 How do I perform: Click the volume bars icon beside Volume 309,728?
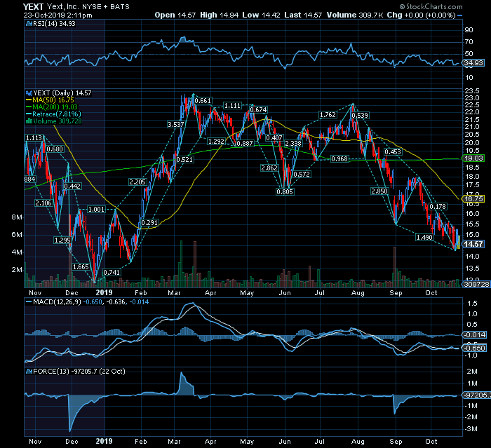[29, 121]
